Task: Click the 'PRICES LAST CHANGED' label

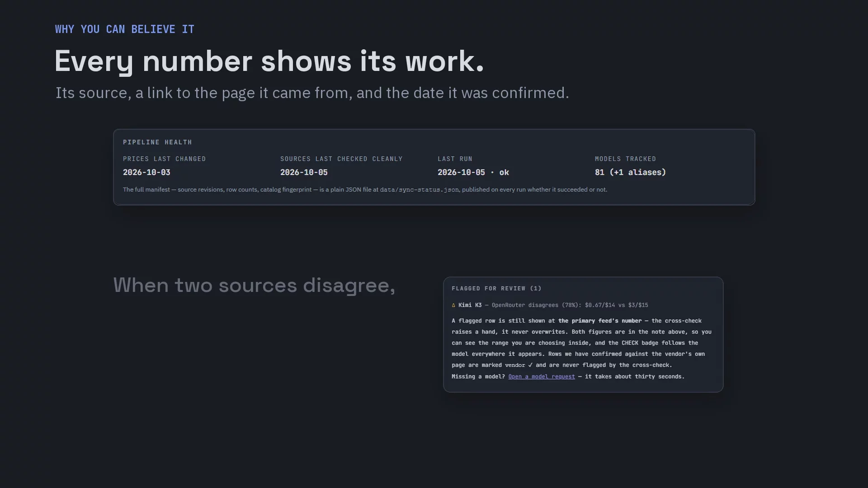Action: (x=165, y=159)
